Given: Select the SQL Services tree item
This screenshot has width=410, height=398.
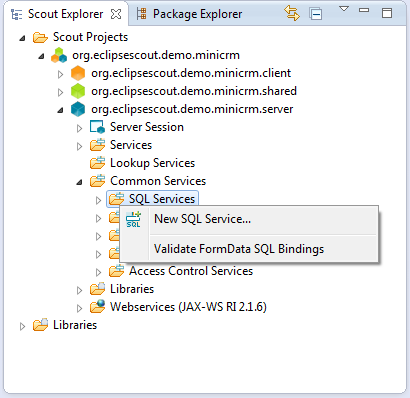Looking at the screenshot, I should pos(162,199).
